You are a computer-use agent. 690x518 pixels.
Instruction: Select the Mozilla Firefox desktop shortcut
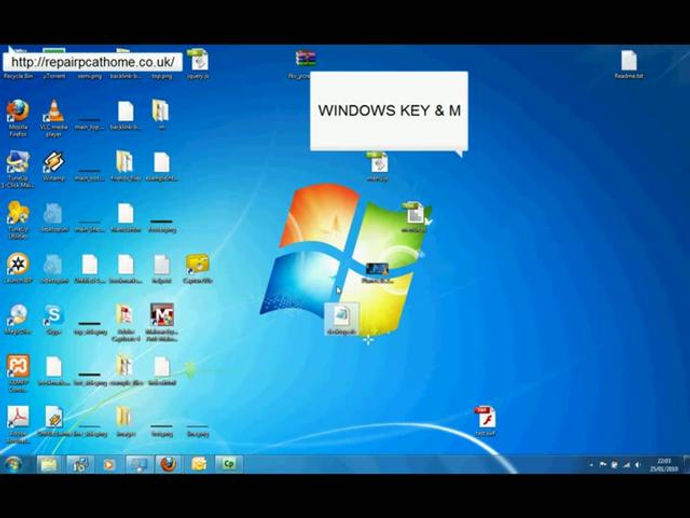pyautogui.click(x=18, y=117)
